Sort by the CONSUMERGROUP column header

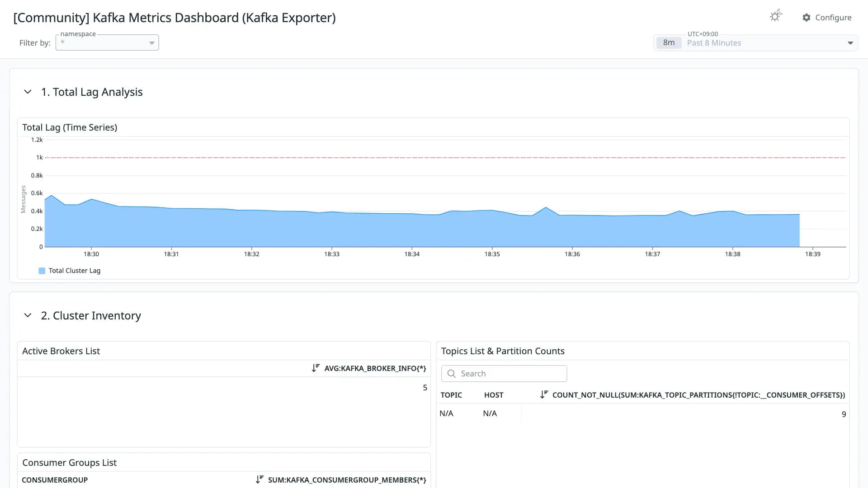[x=55, y=480]
